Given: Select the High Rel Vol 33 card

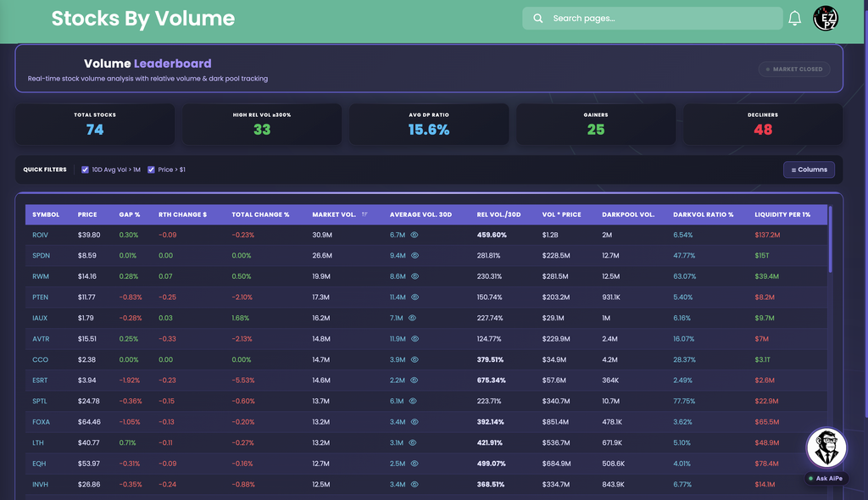Looking at the screenshot, I should (x=262, y=124).
